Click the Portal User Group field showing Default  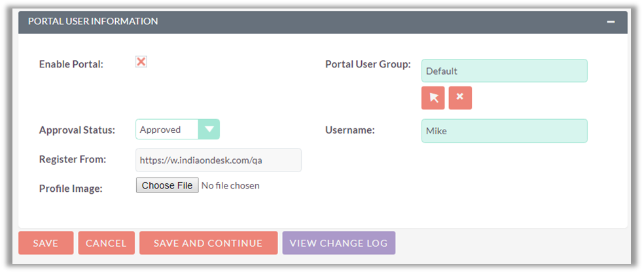click(x=504, y=71)
